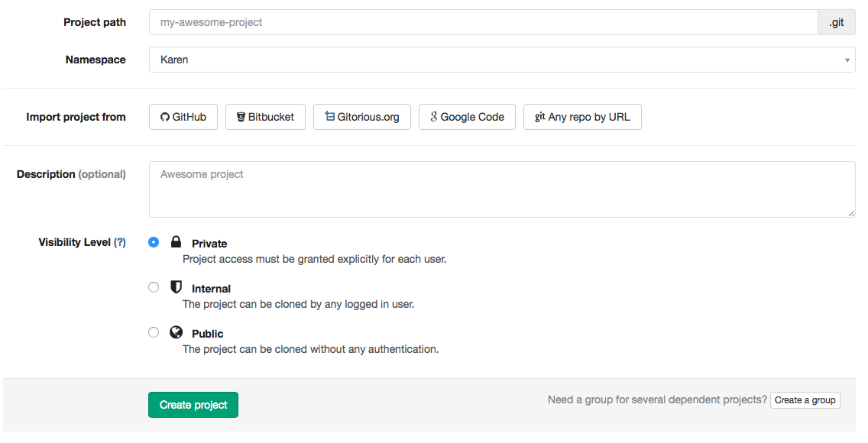The height and width of the screenshot is (443, 868).
Task: Click the .git suffix label
Action: point(836,22)
